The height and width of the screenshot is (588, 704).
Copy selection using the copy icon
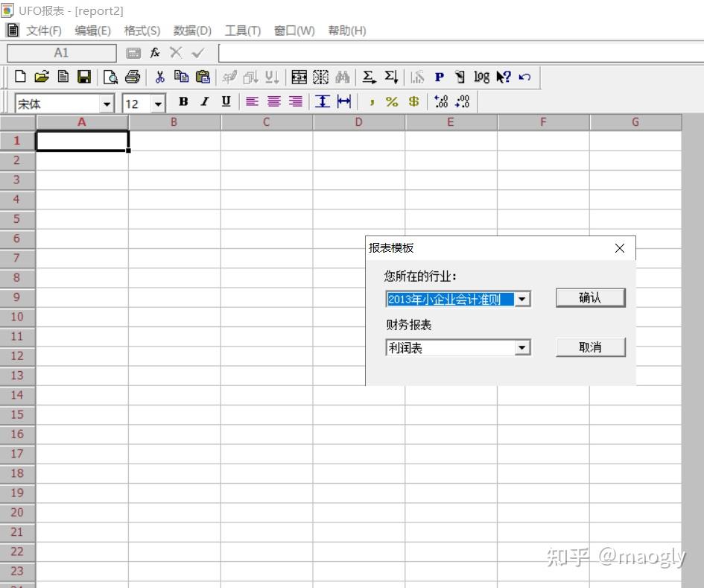pyautogui.click(x=181, y=77)
